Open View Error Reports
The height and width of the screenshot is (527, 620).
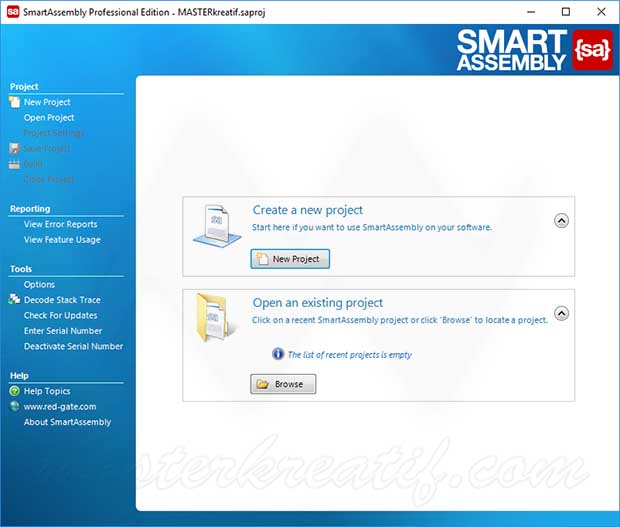click(60, 224)
